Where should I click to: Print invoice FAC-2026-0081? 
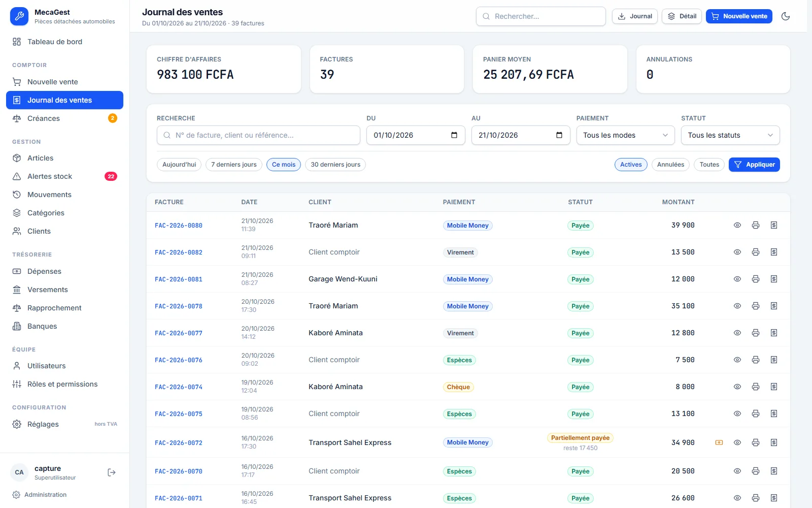coord(756,279)
